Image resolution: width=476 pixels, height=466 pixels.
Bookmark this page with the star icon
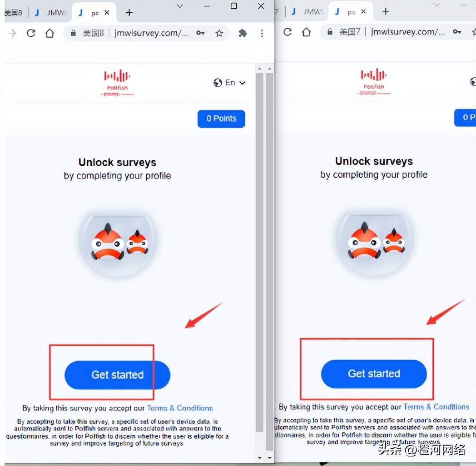coord(219,33)
